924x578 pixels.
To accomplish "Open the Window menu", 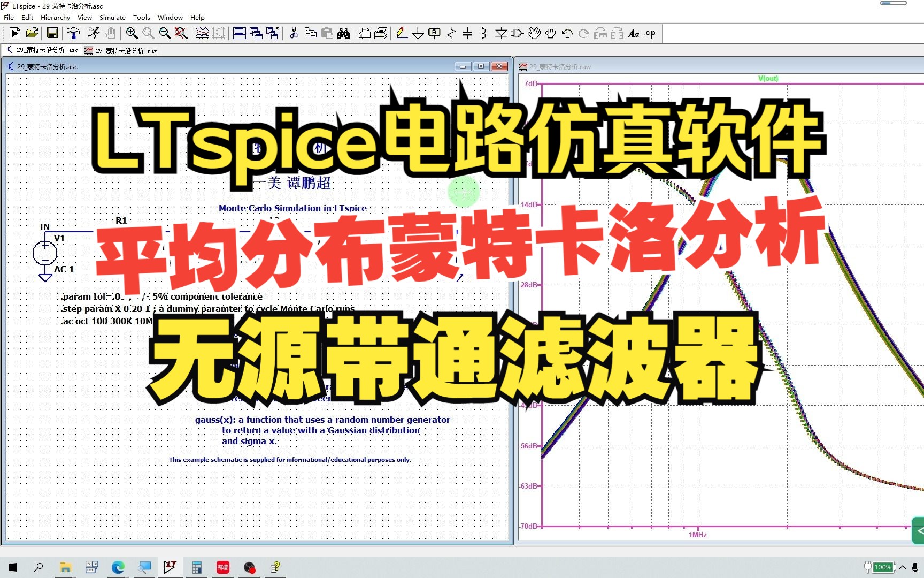I will (x=171, y=17).
